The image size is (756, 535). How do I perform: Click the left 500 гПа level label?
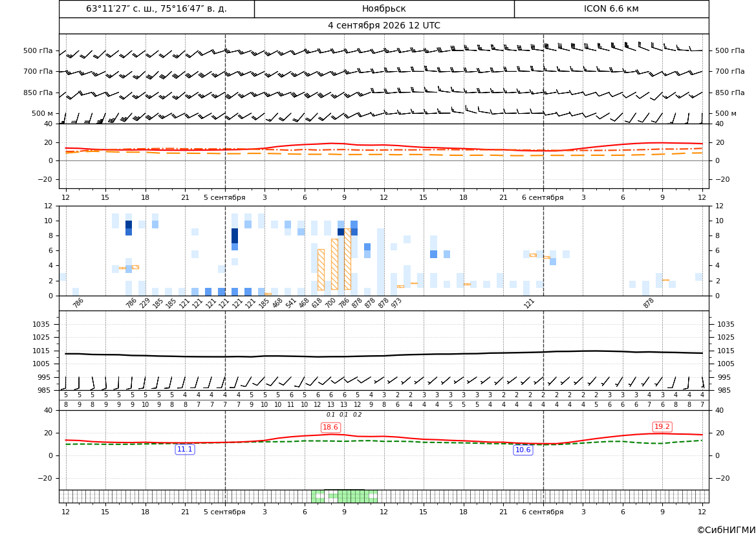(38, 50)
